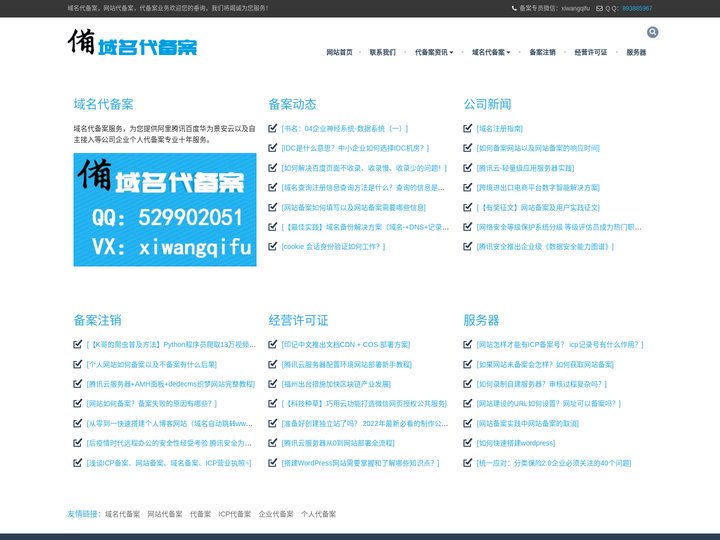This screenshot has width=720, height=540.
Task: Click checkmark icon beside 福州出台措施加快区块链 article
Action: (x=272, y=383)
